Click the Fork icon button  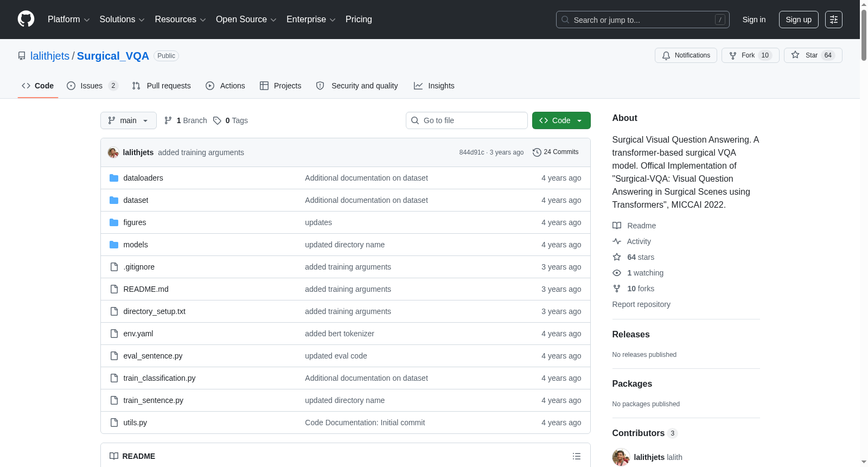pyautogui.click(x=733, y=55)
